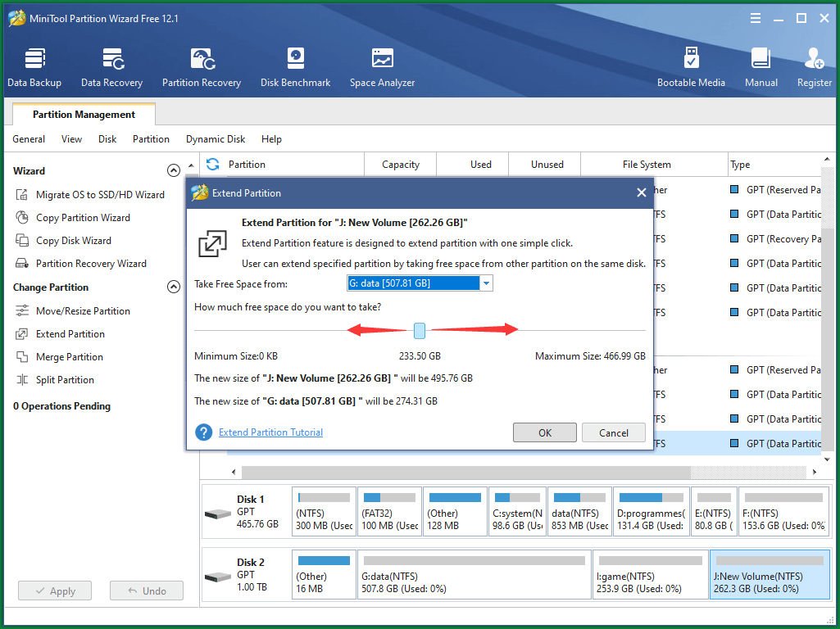Select the 16 MB Other partition on Disk 2

(x=324, y=574)
